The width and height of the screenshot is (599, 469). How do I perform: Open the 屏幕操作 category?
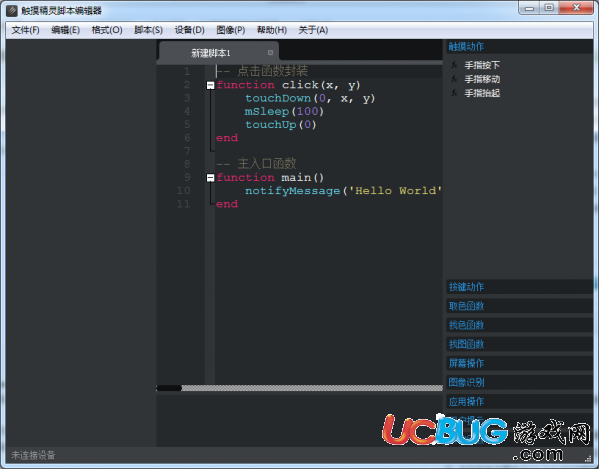pyautogui.click(x=519, y=363)
